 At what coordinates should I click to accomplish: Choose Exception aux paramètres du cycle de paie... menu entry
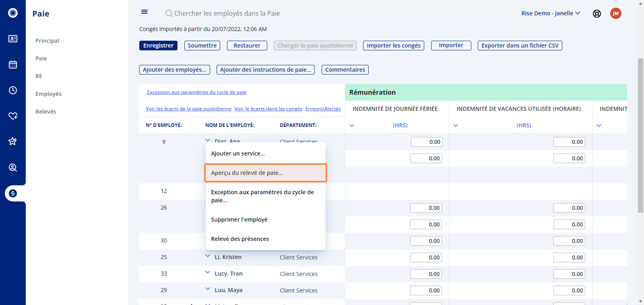click(x=265, y=196)
